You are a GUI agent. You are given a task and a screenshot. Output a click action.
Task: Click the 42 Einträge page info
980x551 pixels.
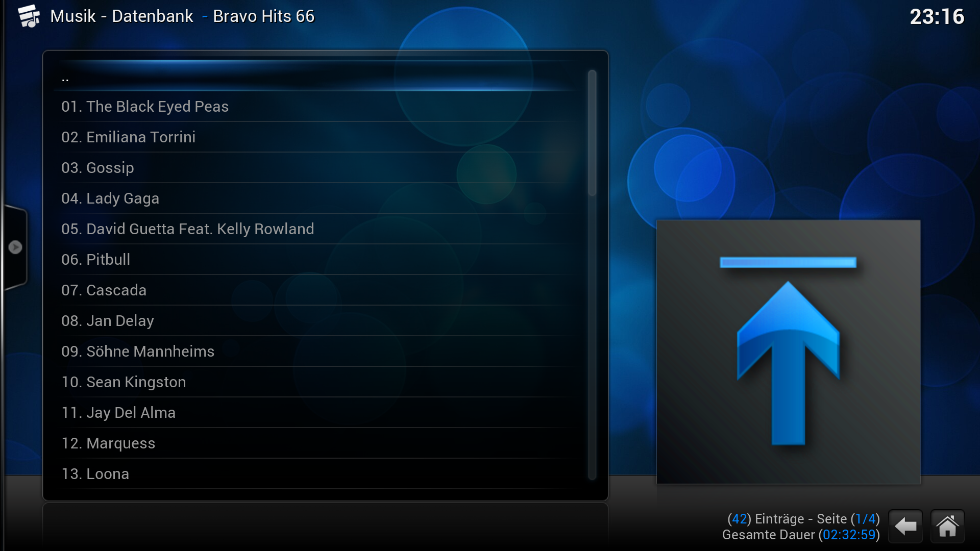click(803, 519)
